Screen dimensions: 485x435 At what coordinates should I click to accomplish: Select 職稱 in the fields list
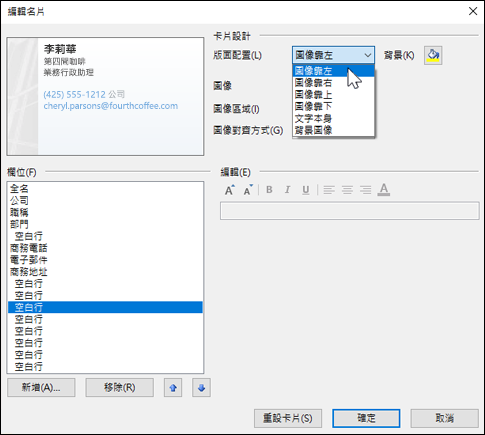coord(105,213)
